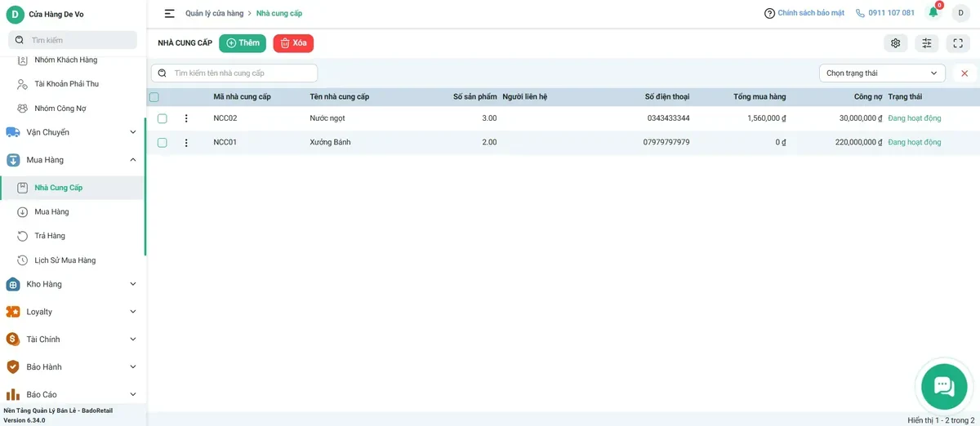Click the Kho Hàng warehouse icon
The image size is (980, 426).
[13, 284]
